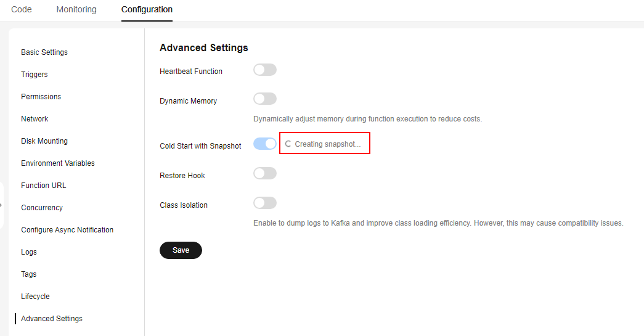Expand the collapsed side panel arrow
Screen dimensions: 644x336
[1, 205]
